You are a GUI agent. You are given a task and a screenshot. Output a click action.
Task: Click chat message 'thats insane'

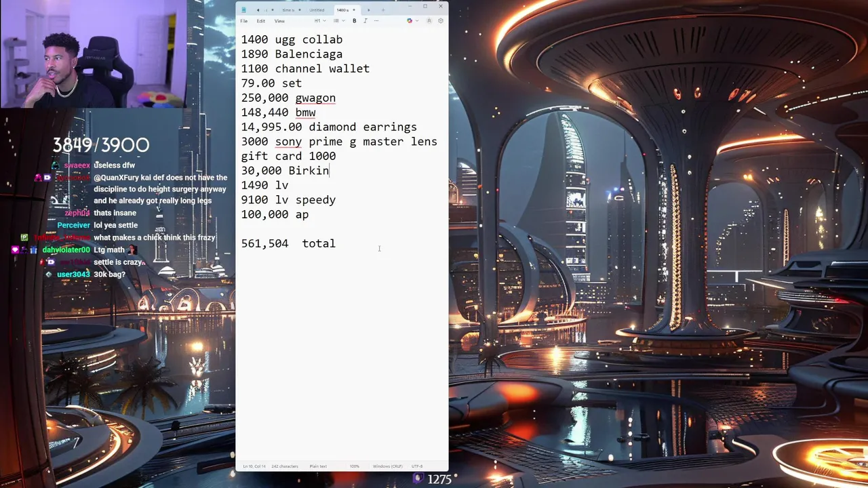point(115,213)
